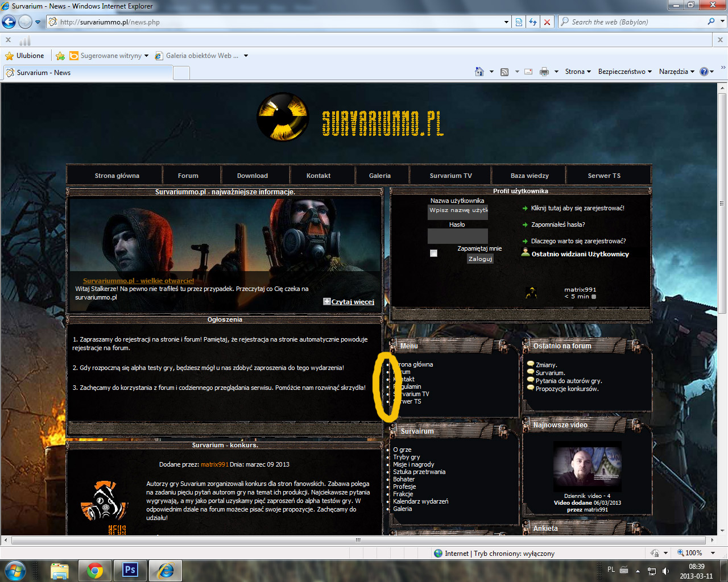Image resolution: width=728 pixels, height=582 pixels.
Task: Click the Zaloguj login button
Action: tap(481, 259)
